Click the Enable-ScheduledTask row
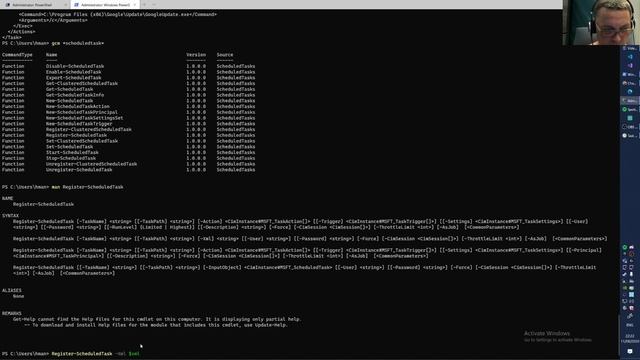Image resolution: width=640 pixels, height=360 pixels. (x=128, y=72)
